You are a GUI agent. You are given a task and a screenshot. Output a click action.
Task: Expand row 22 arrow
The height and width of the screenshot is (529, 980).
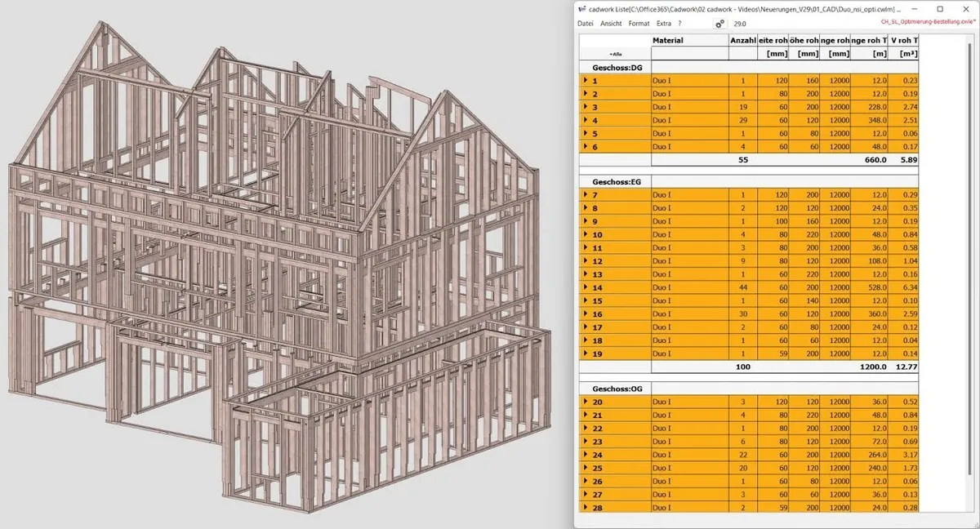tap(586, 428)
